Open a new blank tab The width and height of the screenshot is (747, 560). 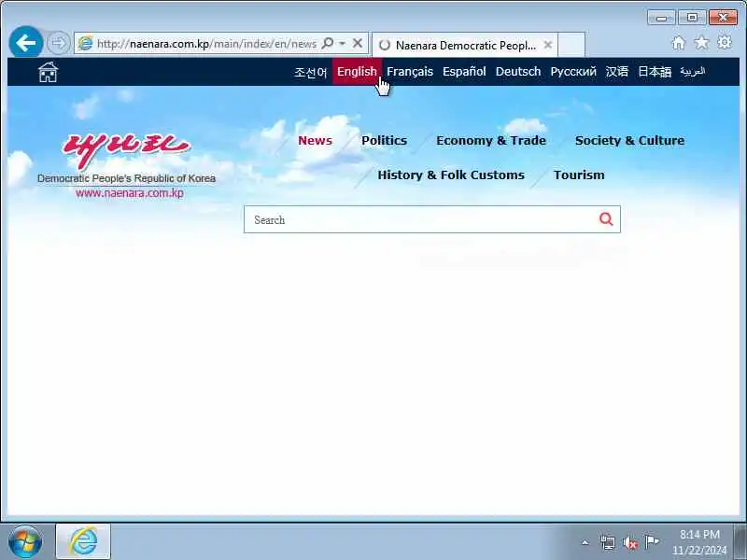click(571, 45)
